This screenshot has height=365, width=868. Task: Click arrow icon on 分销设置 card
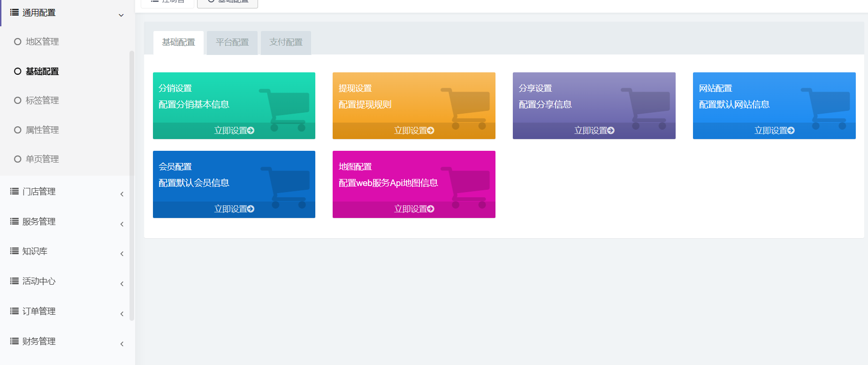(251, 131)
